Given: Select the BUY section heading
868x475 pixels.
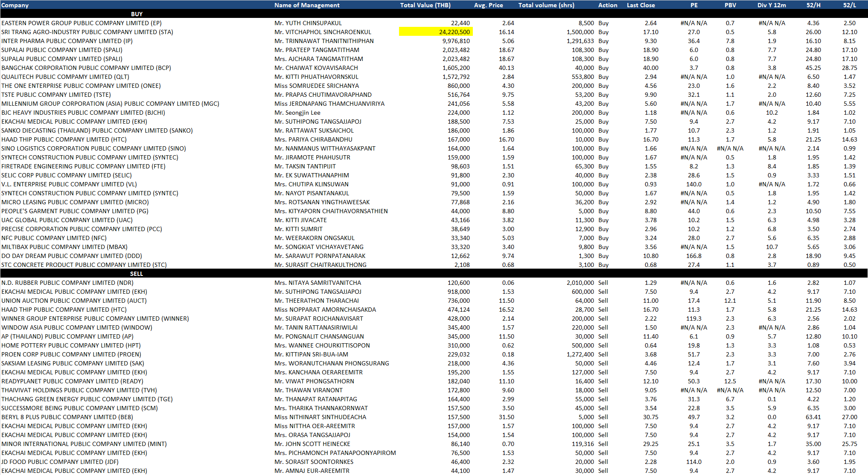Looking at the screenshot, I should (137, 14).
